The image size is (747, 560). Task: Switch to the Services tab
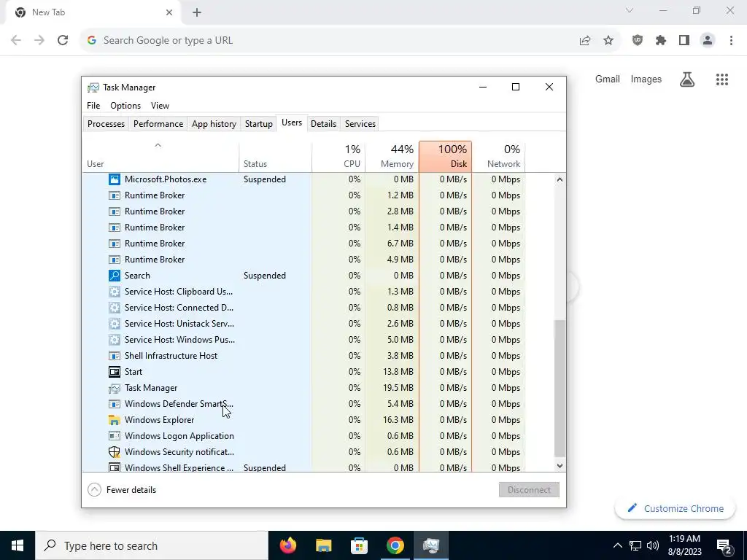pos(360,124)
